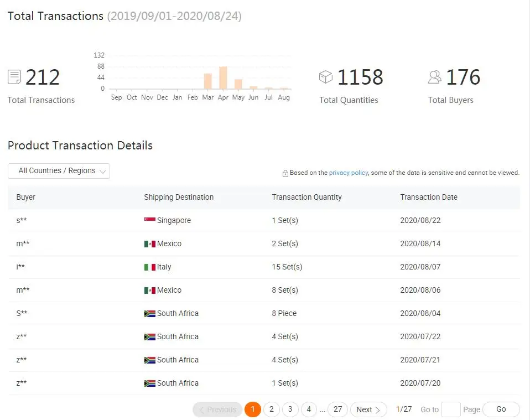Click the Go to page input field
This screenshot has height=420, width=530.
451,409
